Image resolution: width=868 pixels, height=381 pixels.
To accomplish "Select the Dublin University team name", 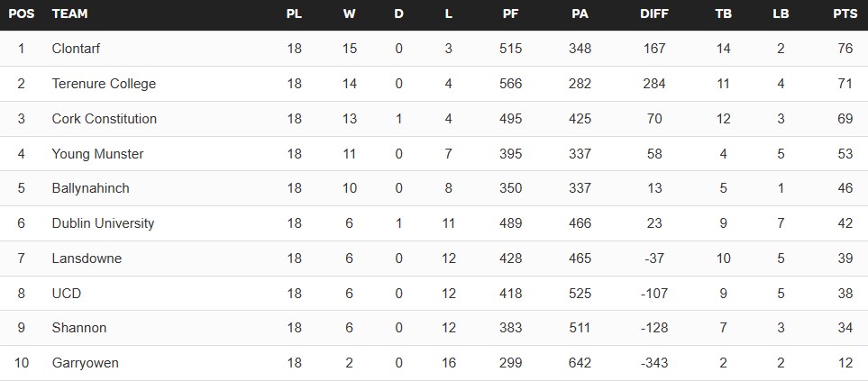I will point(103,223).
